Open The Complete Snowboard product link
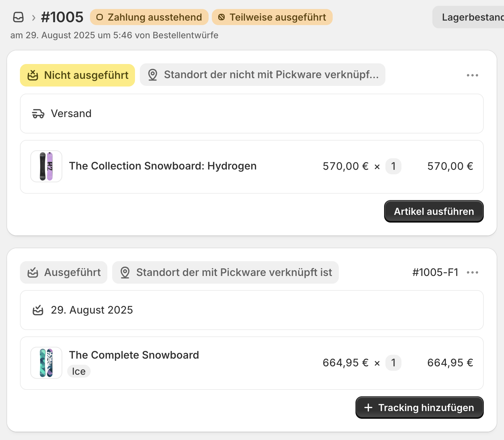This screenshot has height=440, width=504. 134,355
